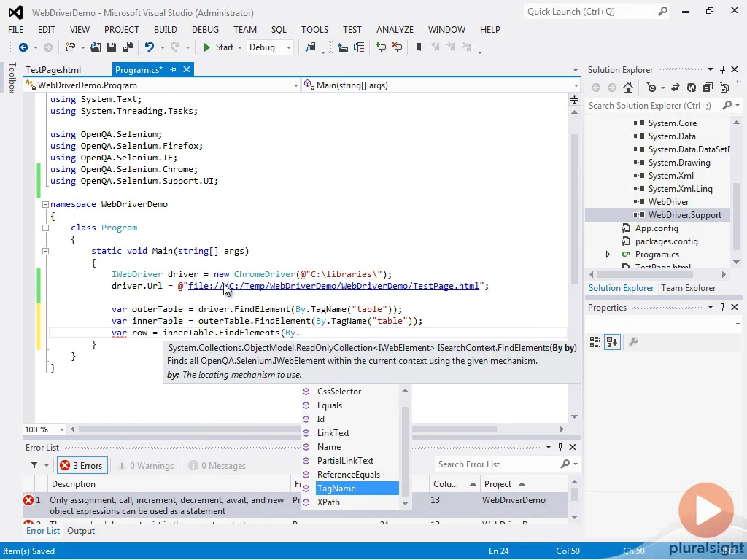Click the New Project toolbar icon

point(71,47)
